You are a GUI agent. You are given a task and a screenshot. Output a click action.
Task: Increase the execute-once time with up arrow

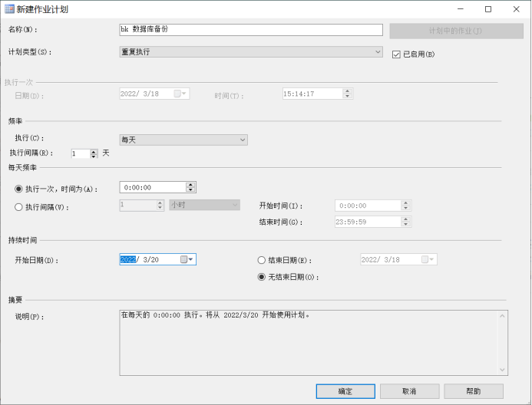(190, 185)
